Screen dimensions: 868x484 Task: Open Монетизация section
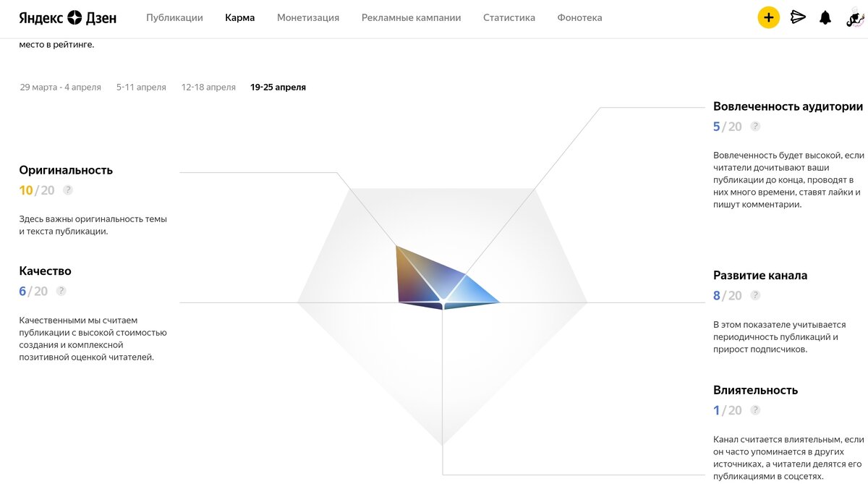pos(308,17)
